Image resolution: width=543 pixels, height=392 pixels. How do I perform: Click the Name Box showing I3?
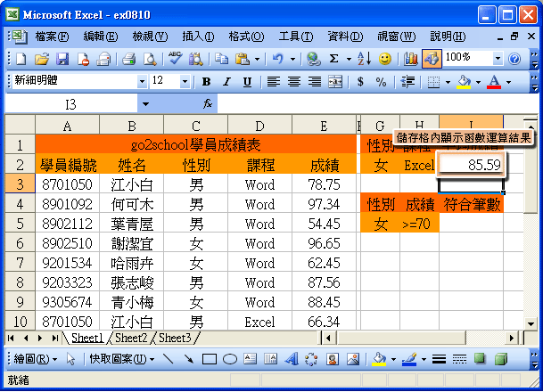pyautogui.click(x=71, y=104)
